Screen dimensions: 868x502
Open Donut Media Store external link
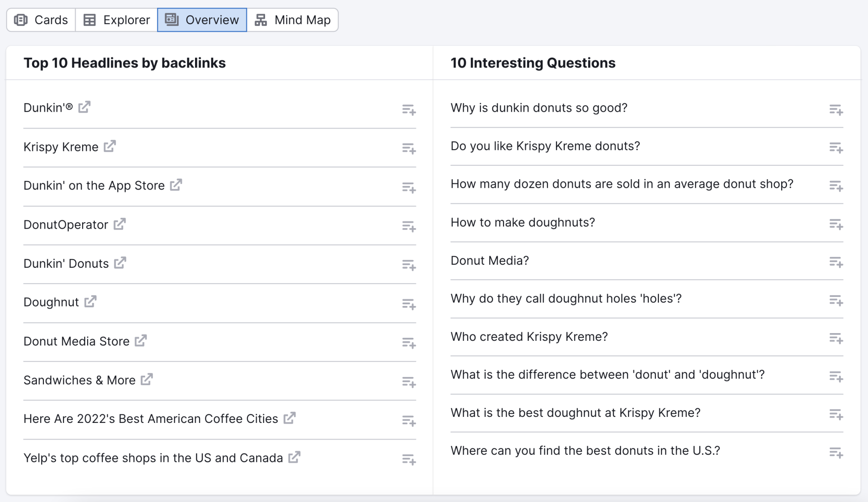141,341
